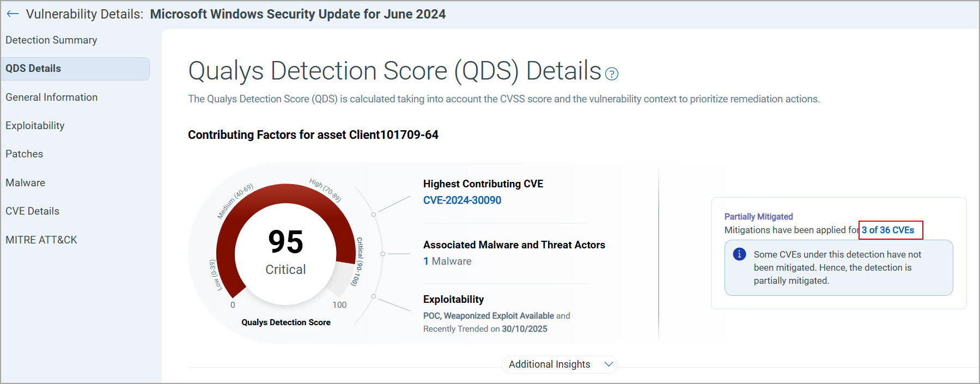The height and width of the screenshot is (384, 980).
Task: Select the QDS Details tab
Action: click(x=33, y=69)
